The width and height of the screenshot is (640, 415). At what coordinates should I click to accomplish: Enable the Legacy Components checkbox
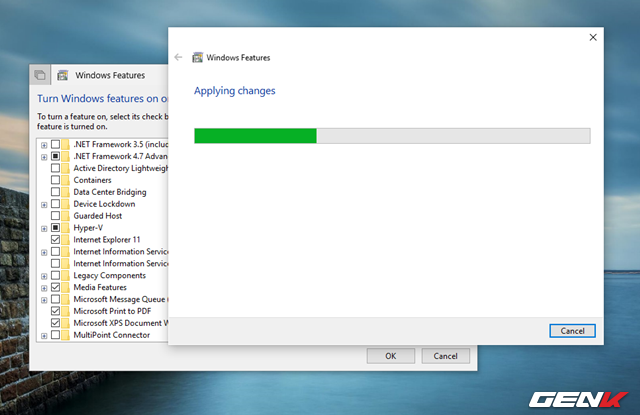56,275
